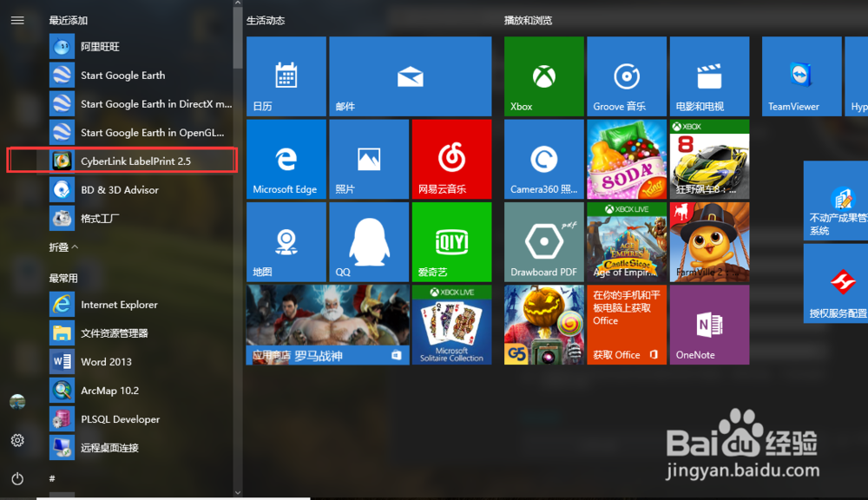Launch Word 2013
Image resolution: width=868 pixels, height=500 pixels.
point(140,362)
